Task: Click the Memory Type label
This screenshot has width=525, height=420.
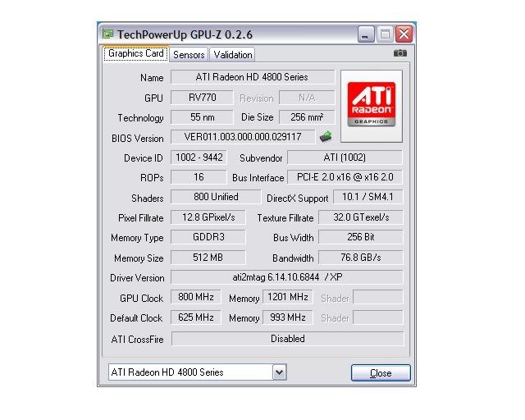Action: coord(137,238)
